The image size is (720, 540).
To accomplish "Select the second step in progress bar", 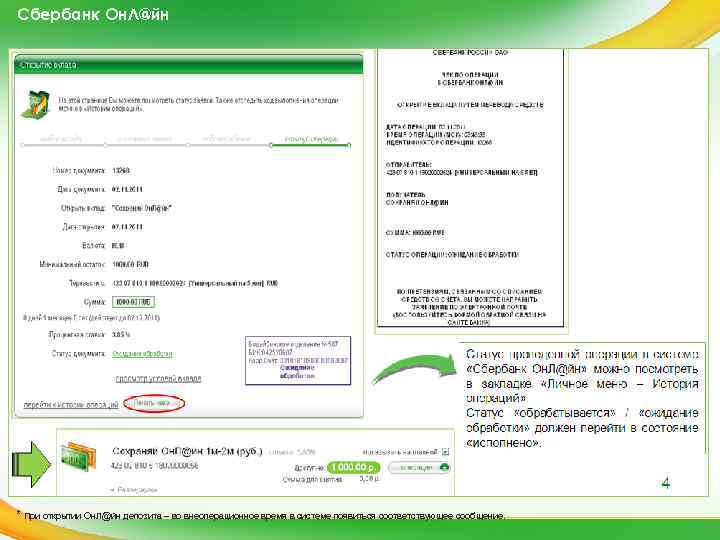I will [x=145, y=139].
